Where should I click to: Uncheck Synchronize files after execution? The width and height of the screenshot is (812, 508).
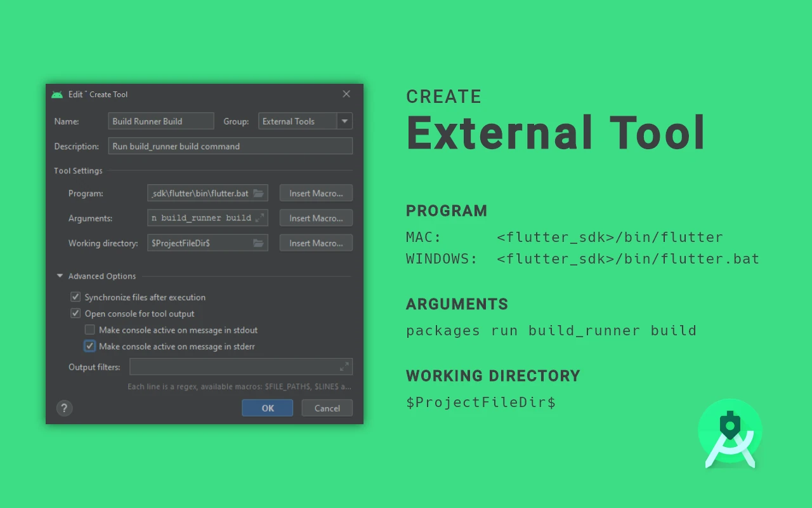tap(75, 297)
